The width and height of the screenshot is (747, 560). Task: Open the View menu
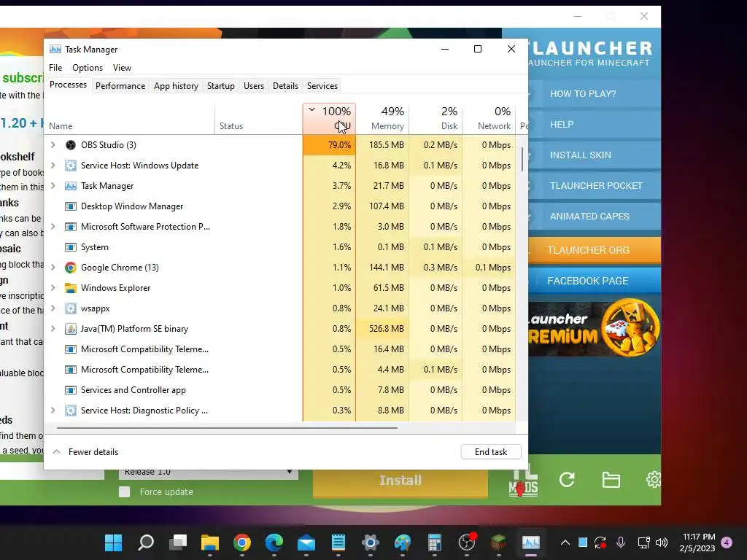pos(122,68)
